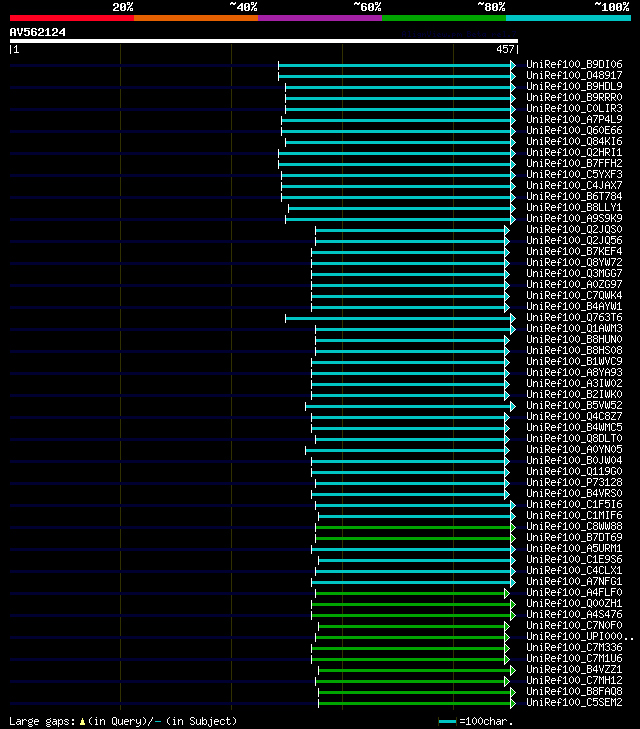Click the cyan alignment bar for UniRef100_B9DI06
Screen dimensions: 640x729
(395, 65)
